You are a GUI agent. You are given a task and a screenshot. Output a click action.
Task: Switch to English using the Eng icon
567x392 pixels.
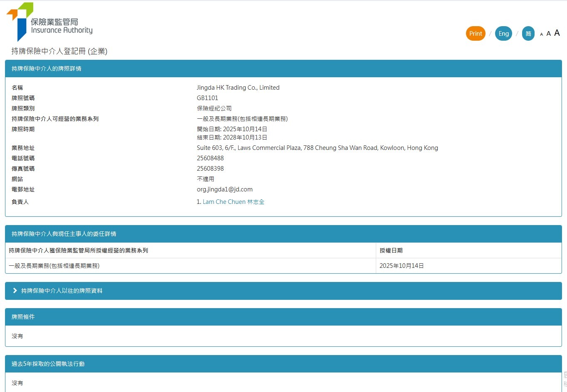point(503,33)
